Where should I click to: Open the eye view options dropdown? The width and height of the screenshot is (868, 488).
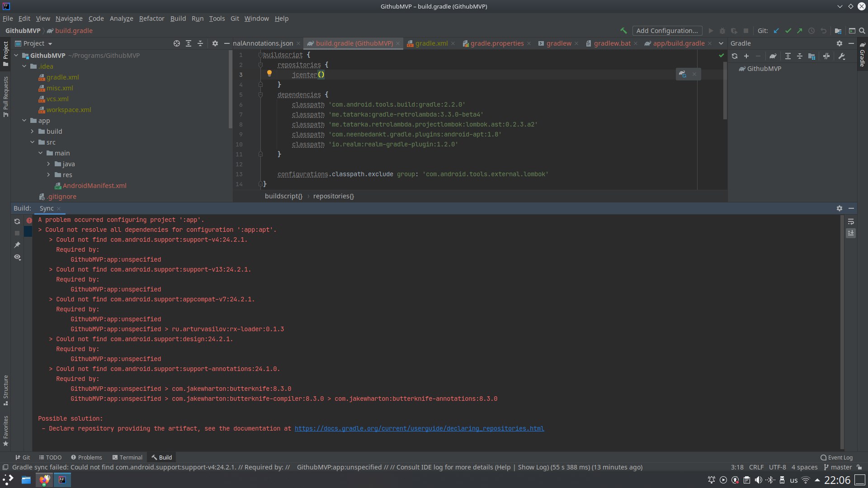click(x=17, y=257)
